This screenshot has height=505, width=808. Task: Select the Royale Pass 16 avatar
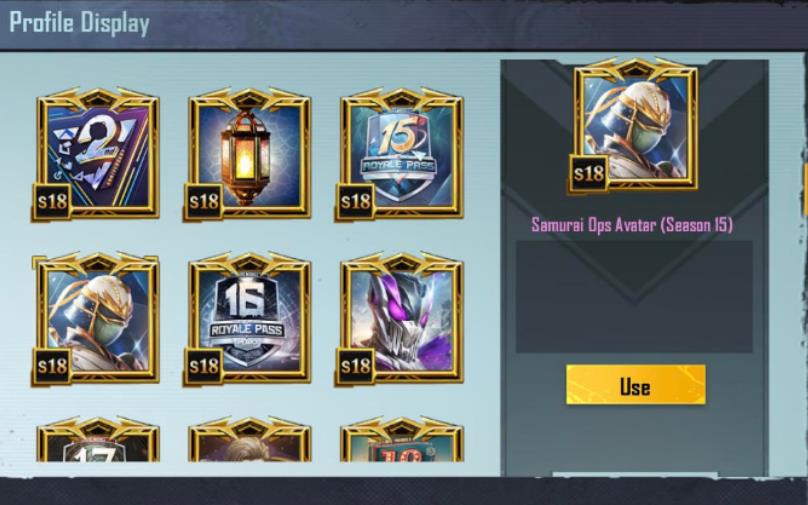pos(248,319)
